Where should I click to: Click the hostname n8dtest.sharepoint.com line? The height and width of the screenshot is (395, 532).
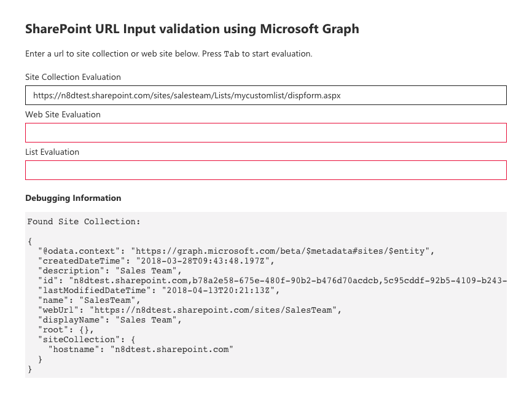coord(141,350)
